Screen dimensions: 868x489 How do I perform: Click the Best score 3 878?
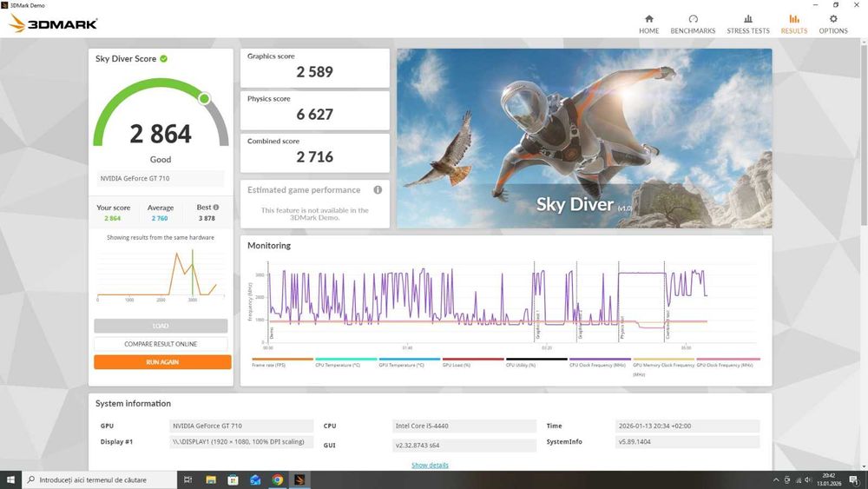click(x=207, y=218)
